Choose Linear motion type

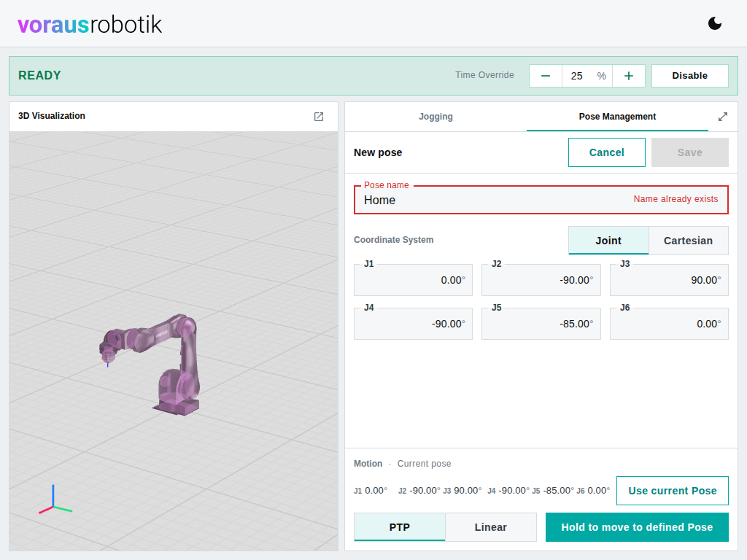(x=491, y=527)
